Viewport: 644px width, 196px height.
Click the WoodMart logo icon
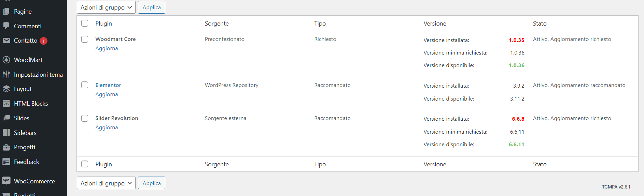pos(6,60)
